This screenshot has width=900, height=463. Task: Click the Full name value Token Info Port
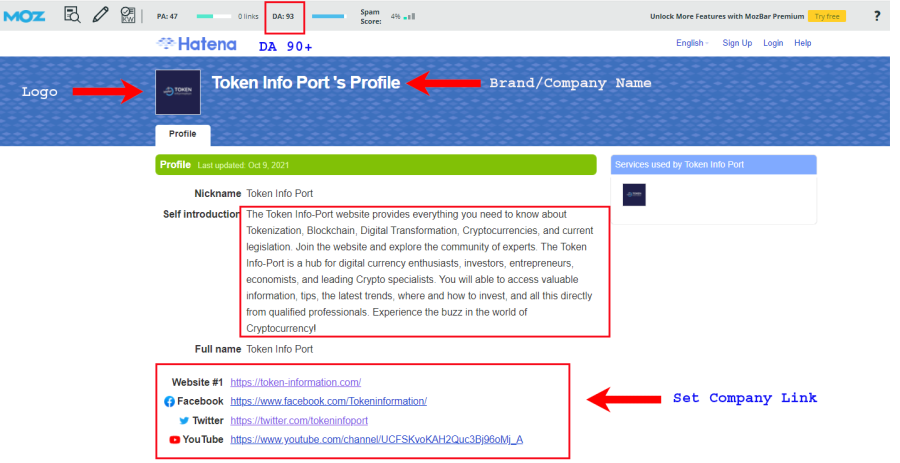(x=280, y=349)
